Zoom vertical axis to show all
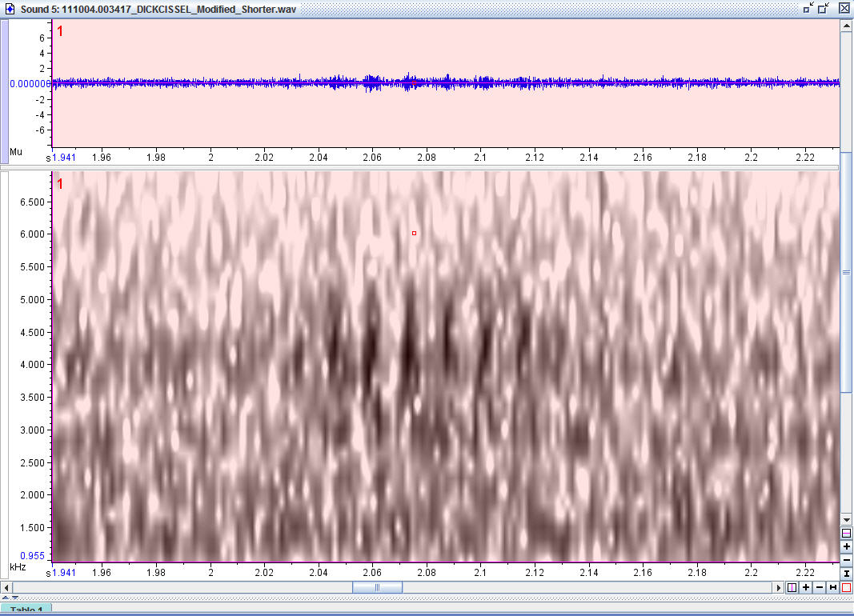This screenshot has height=616, width=854. [x=847, y=574]
